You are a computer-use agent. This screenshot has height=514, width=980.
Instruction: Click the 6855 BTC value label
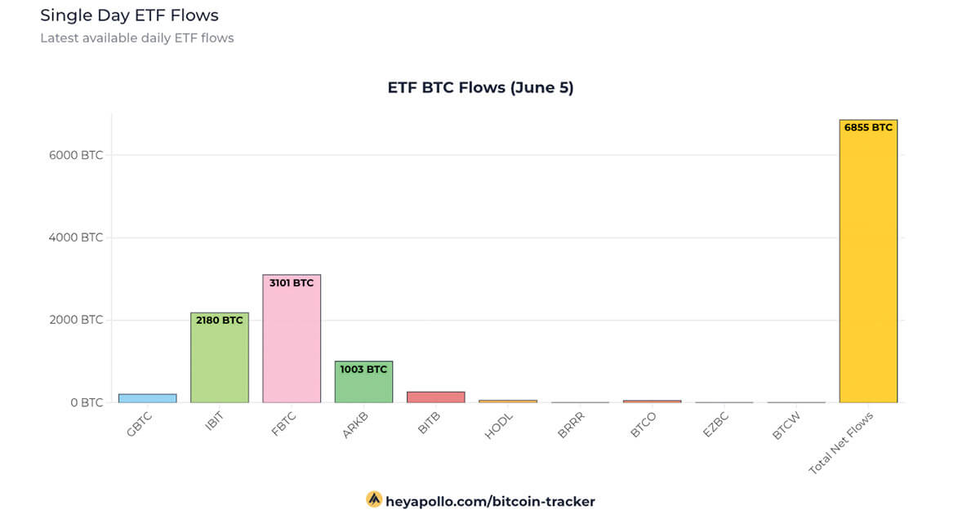click(x=868, y=127)
